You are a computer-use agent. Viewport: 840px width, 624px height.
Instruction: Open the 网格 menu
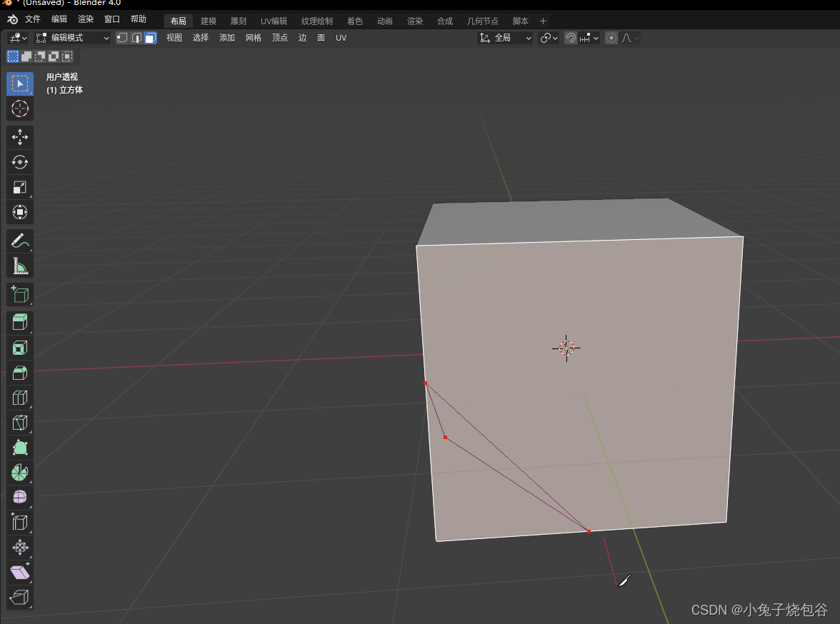click(x=254, y=38)
